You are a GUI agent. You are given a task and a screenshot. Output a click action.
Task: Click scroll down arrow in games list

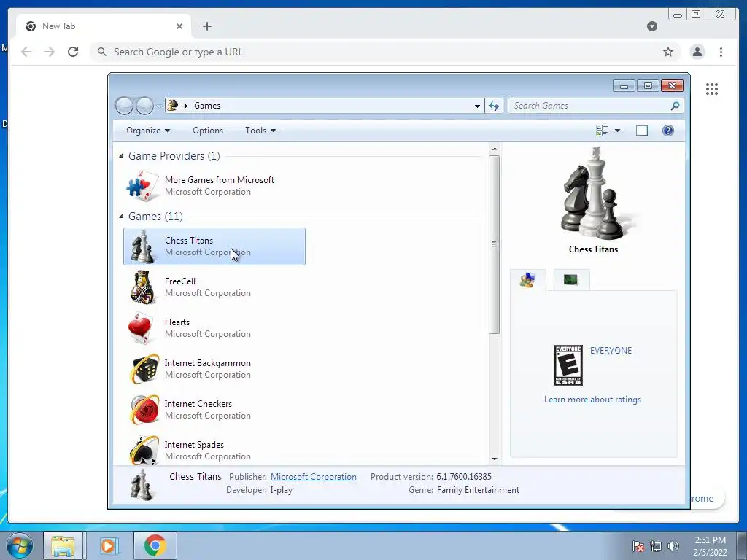coord(494,459)
